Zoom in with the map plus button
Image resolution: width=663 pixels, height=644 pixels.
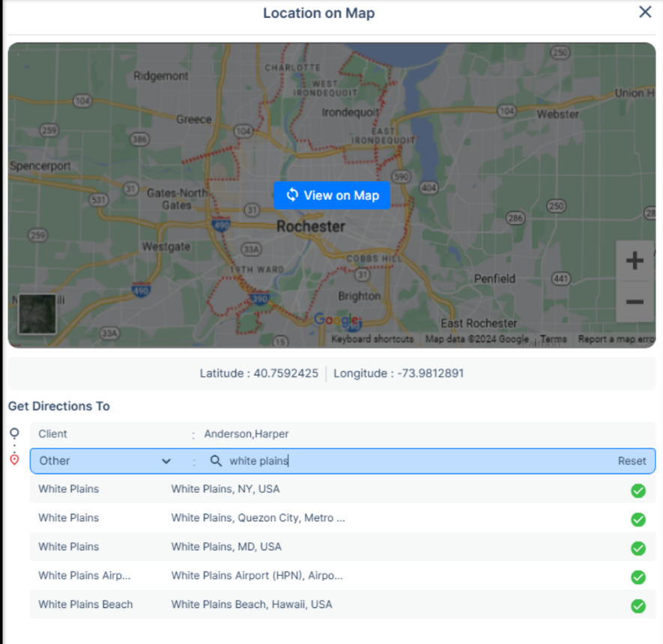pyautogui.click(x=635, y=261)
